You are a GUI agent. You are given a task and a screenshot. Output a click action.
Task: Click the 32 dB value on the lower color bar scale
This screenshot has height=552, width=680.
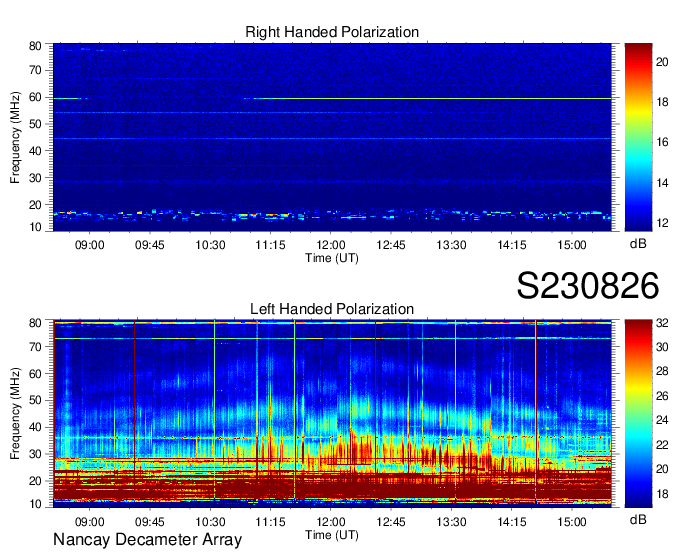coord(662,323)
